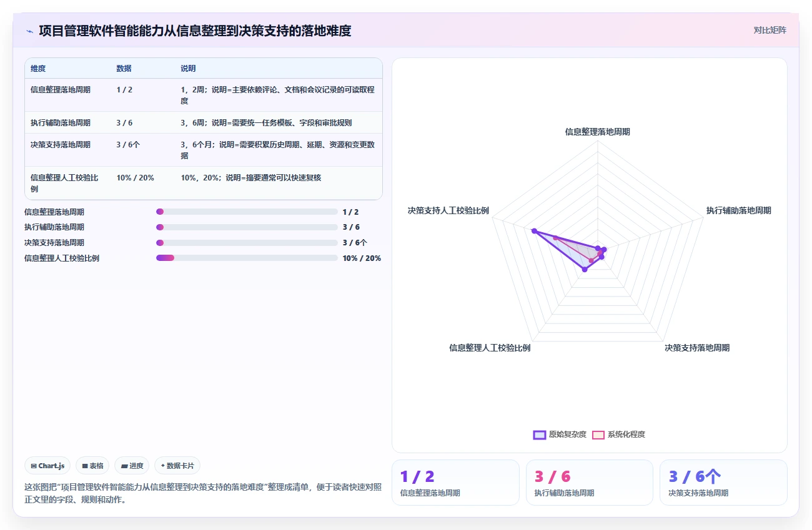Click description mentioning 统一任务模板
The height and width of the screenshot is (530, 812).
tap(266, 123)
